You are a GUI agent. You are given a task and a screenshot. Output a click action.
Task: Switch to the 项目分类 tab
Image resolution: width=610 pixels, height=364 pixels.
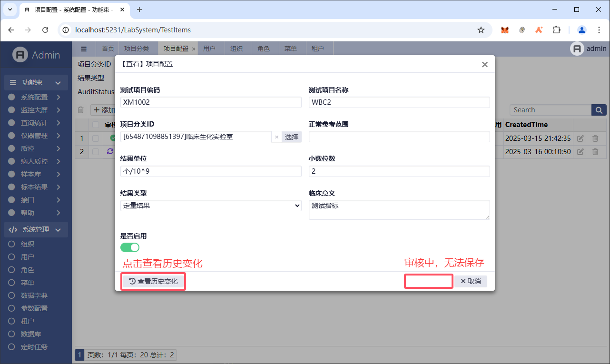coord(137,49)
